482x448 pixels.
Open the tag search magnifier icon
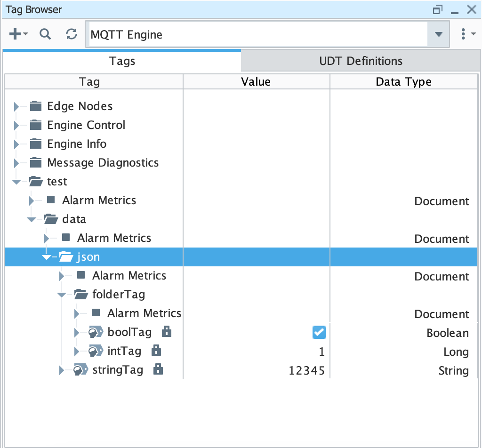click(x=45, y=34)
